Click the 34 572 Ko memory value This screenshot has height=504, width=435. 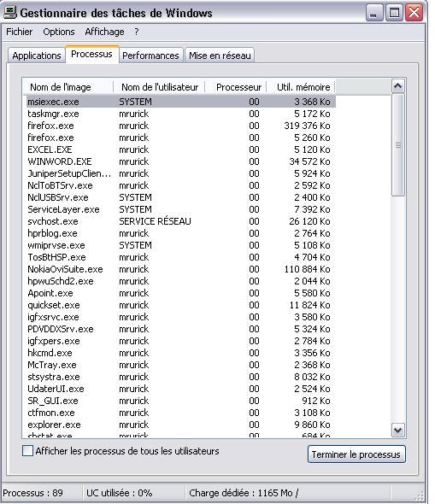point(309,161)
